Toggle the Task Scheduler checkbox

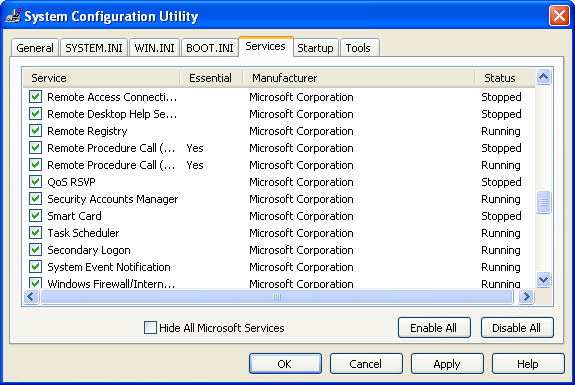(36, 232)
